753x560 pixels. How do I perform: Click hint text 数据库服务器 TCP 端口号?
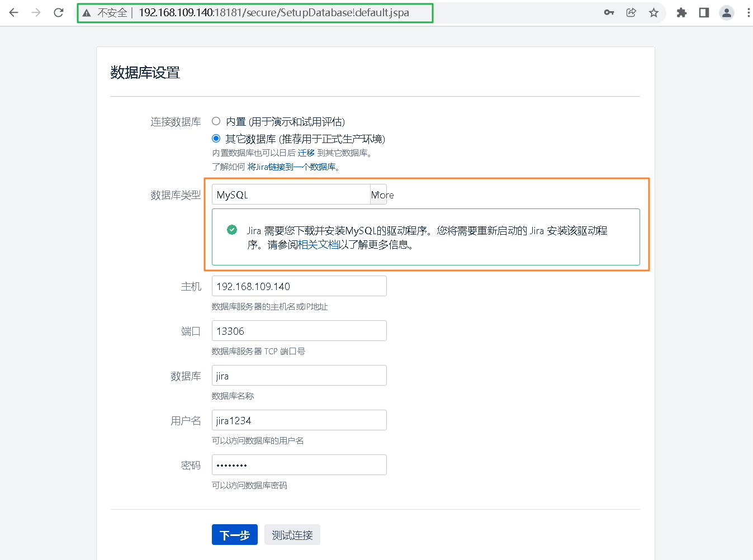(259, 351)
